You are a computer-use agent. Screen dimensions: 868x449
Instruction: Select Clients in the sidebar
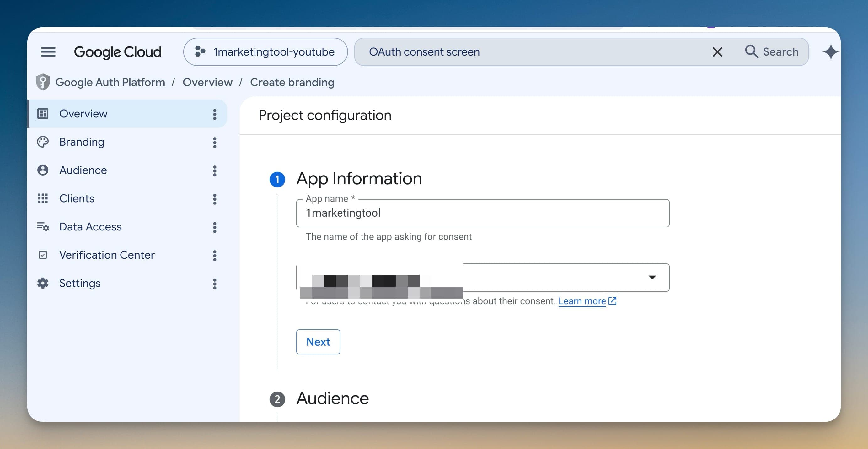pyautogui.click(x=127, y=198)
